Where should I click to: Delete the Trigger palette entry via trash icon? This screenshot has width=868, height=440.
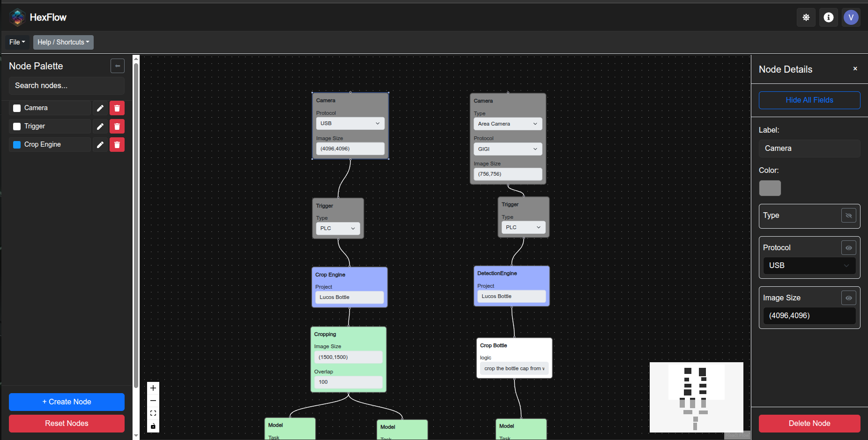[117, 126]
